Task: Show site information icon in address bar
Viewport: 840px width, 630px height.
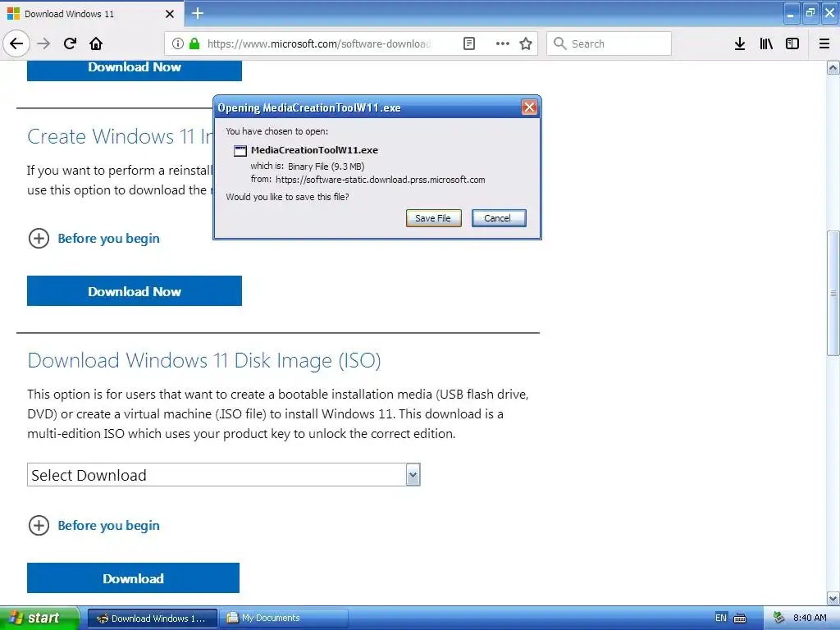Action: point(178,43)
